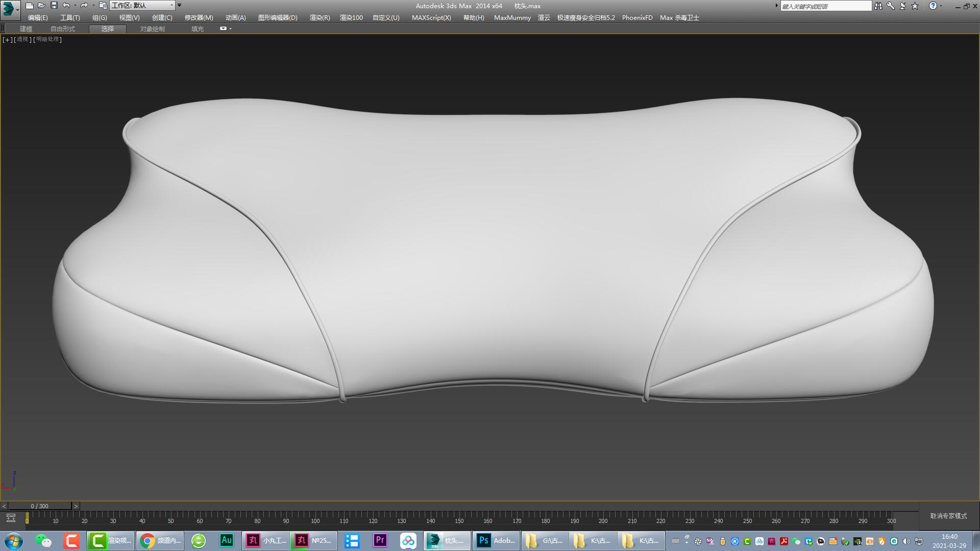Viewport: 980px width, 551px height.
Task: Click the Help question mark icon
Action: point(934,6)
